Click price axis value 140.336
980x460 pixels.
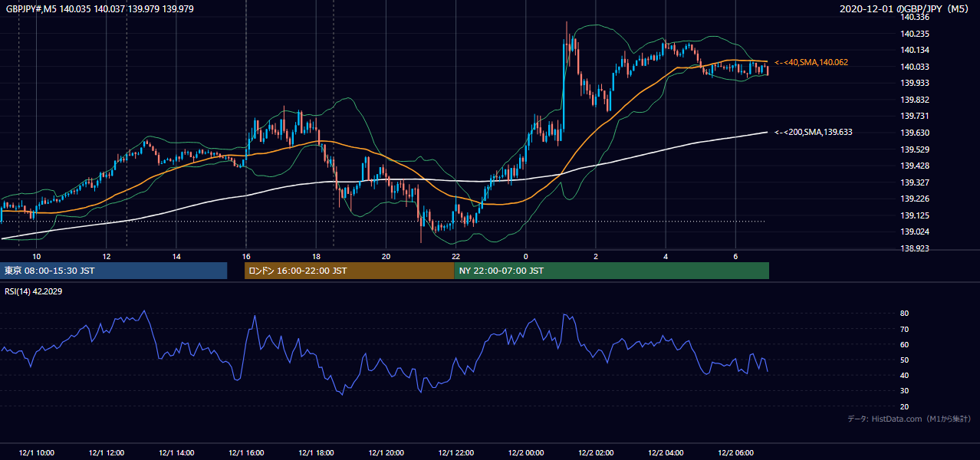916,17
